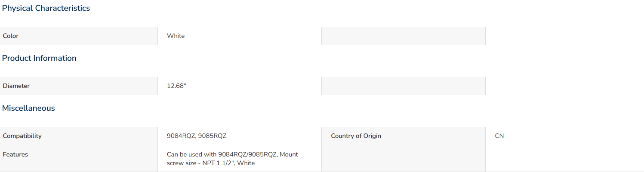The image size is (644, 172).
Task: Select the Diameter label cell
Action: 79,86
